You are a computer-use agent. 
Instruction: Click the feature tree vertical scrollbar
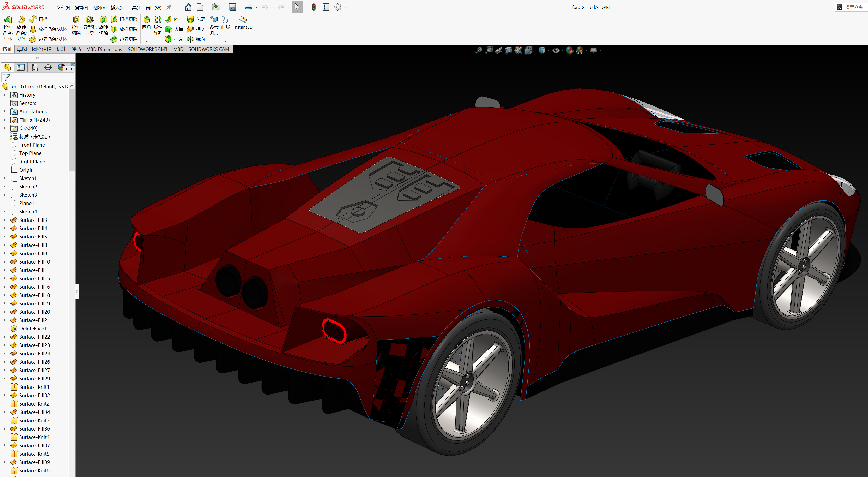coord(71,130)
